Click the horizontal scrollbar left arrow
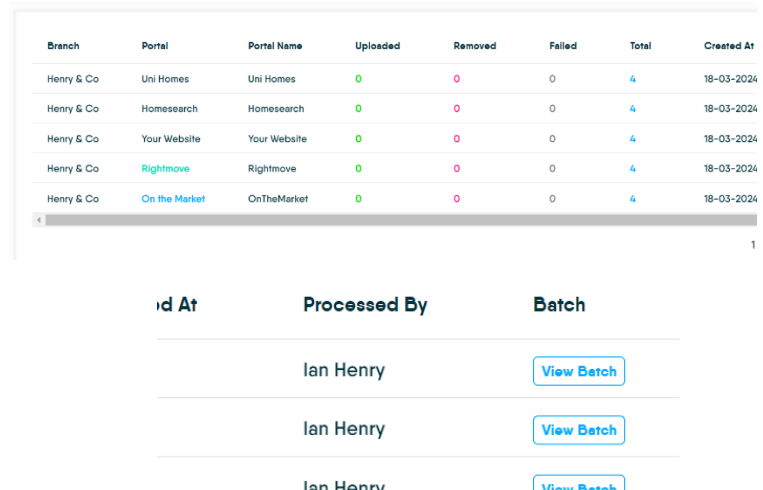Screen dimensions: 763x490 pos(39,219)
